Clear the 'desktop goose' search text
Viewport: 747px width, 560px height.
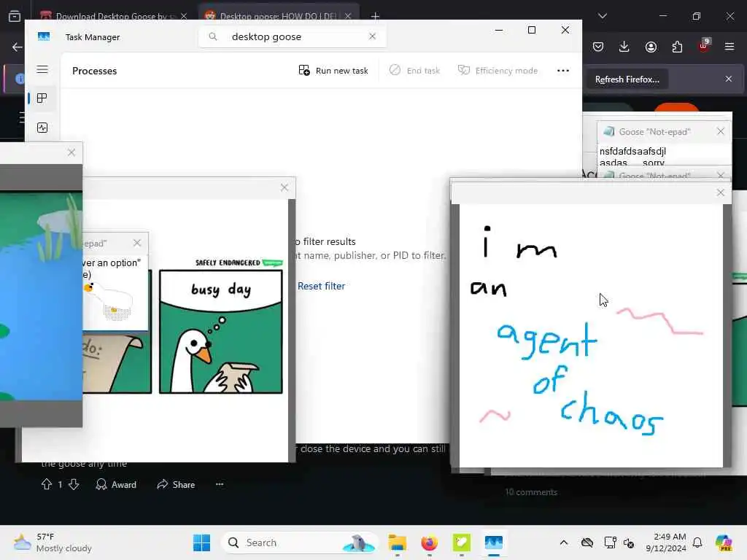click(373, 36)
